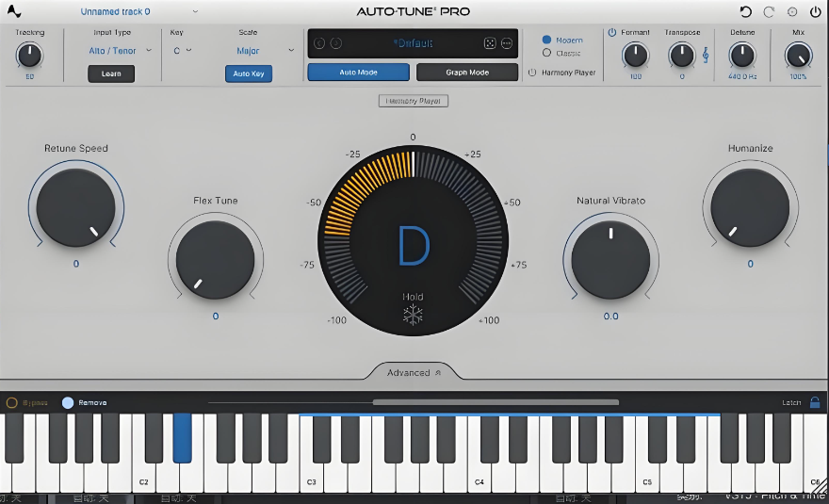
Task: Open the Key dropdown showing C
Action: pyautogui.click(x=182, y=51)
